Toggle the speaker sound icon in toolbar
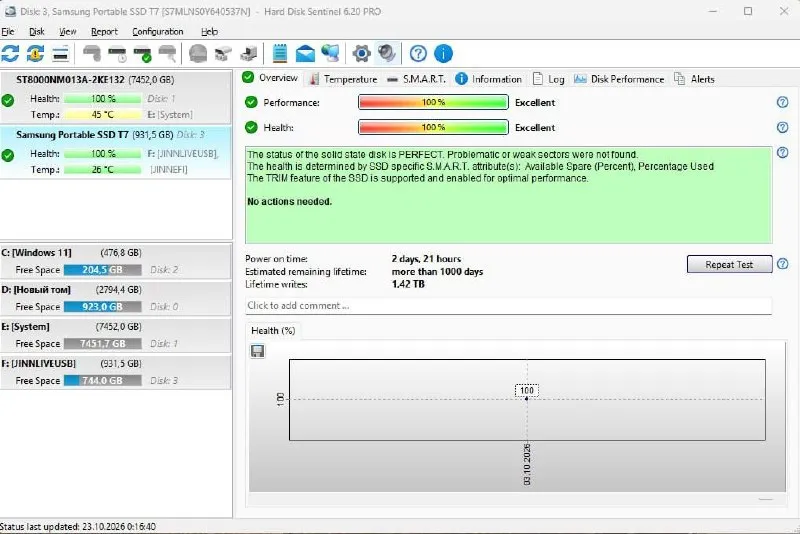This screenshot has height=534, width=800. [387, 54]
